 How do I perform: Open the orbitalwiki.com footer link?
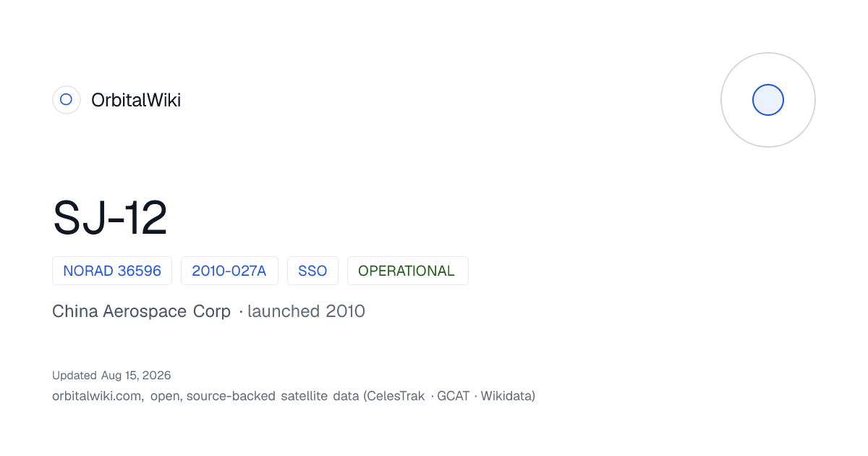click(97, 396)
